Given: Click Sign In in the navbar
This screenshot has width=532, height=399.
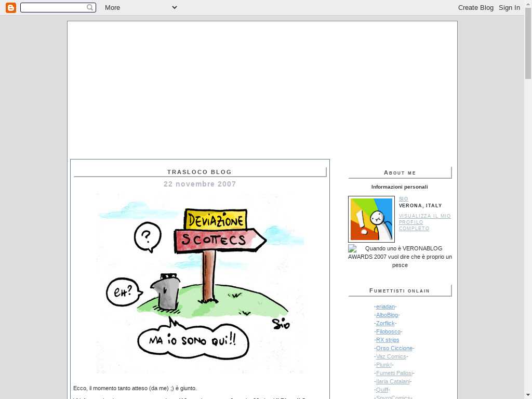Looking at the screenshot, I should point(509,7).
